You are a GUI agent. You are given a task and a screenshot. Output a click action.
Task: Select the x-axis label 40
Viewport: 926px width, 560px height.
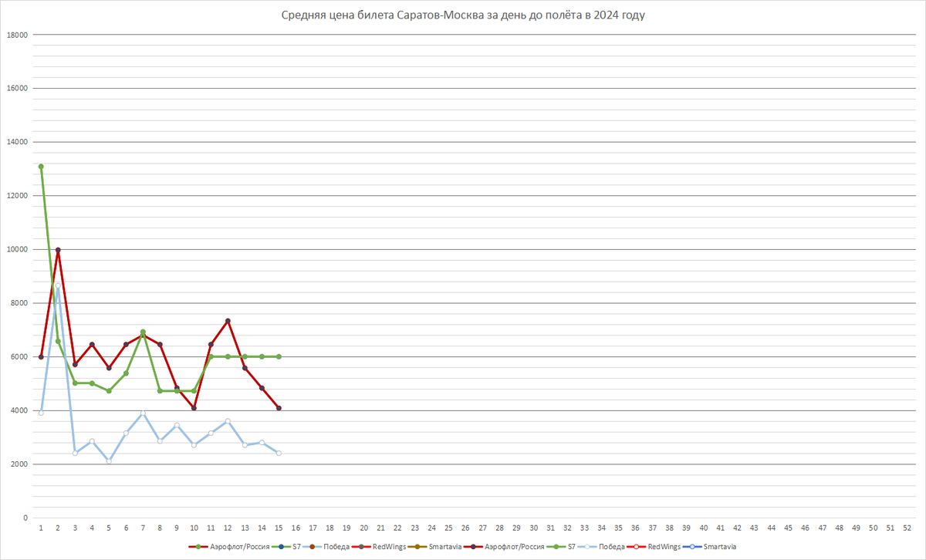tap(703, 528)
